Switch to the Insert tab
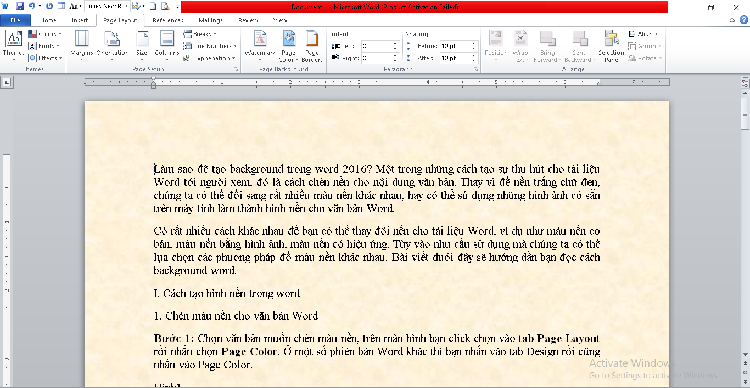 (79, 20)
